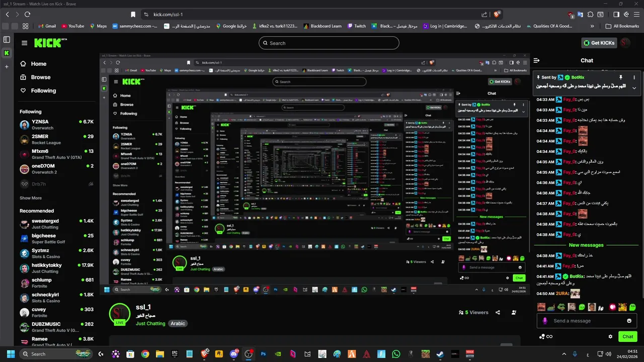Open Following in Kick navigation
644x362 pixels.
(38, 90)
